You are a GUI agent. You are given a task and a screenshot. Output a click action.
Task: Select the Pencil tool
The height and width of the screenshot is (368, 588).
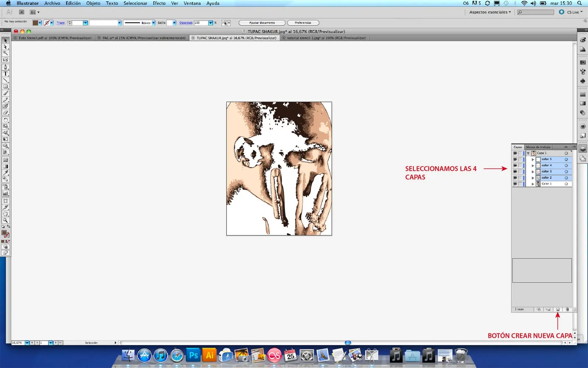click(x=6, y=100)
